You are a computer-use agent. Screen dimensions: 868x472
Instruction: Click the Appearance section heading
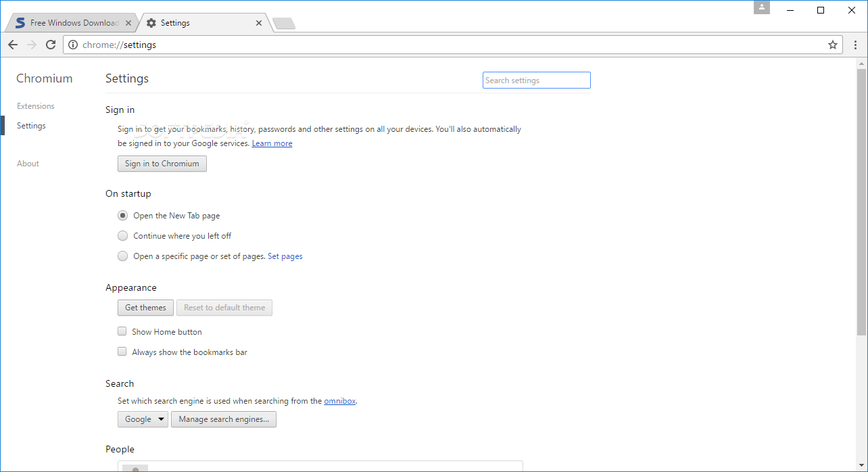pos(131,288)
